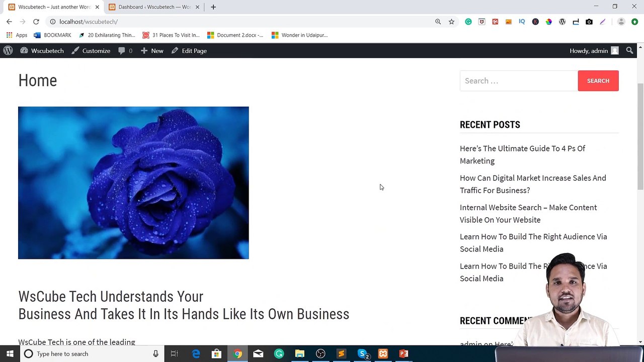
Task: Click the Search … input field in sidebar
Action: 519,81
